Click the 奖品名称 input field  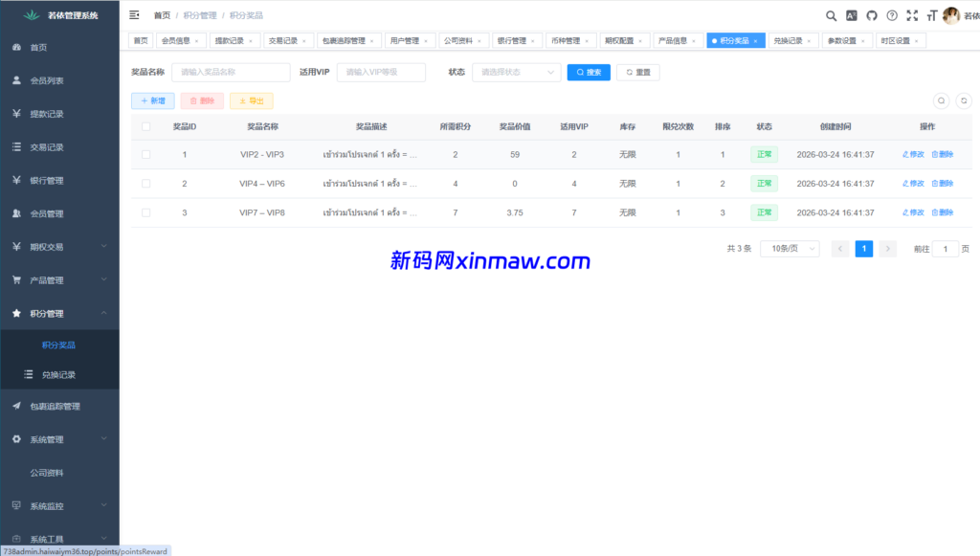(x=231, y=72)
